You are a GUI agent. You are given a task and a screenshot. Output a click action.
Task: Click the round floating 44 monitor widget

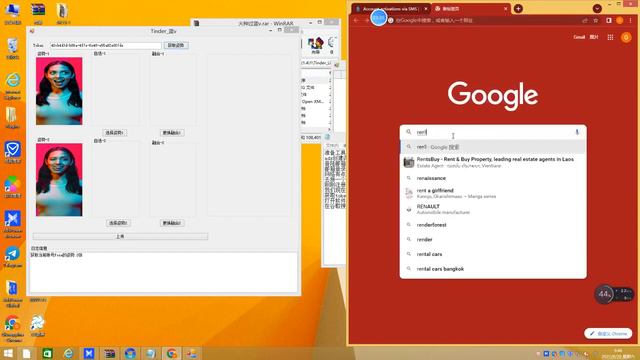(604, 294)
